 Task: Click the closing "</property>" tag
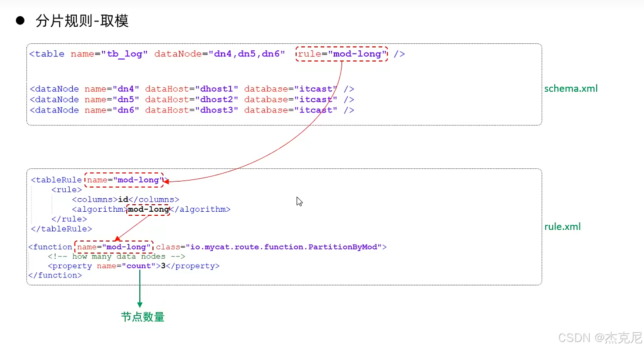point(193,266)
